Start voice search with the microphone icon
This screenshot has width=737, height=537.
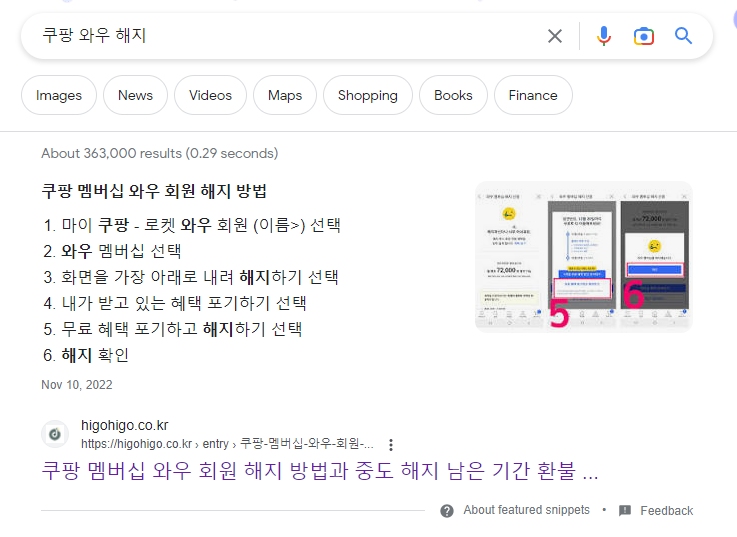click(x=604, y=36)
